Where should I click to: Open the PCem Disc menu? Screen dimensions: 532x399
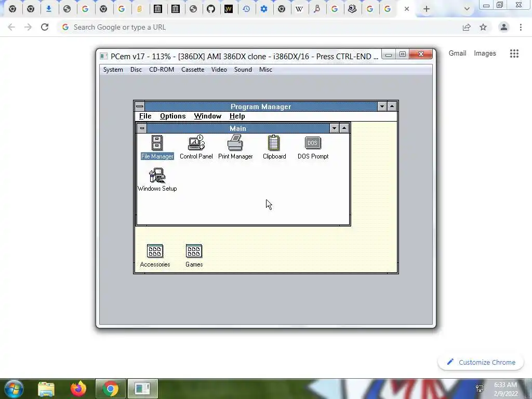pyautogui.click(x=136, y=70)
